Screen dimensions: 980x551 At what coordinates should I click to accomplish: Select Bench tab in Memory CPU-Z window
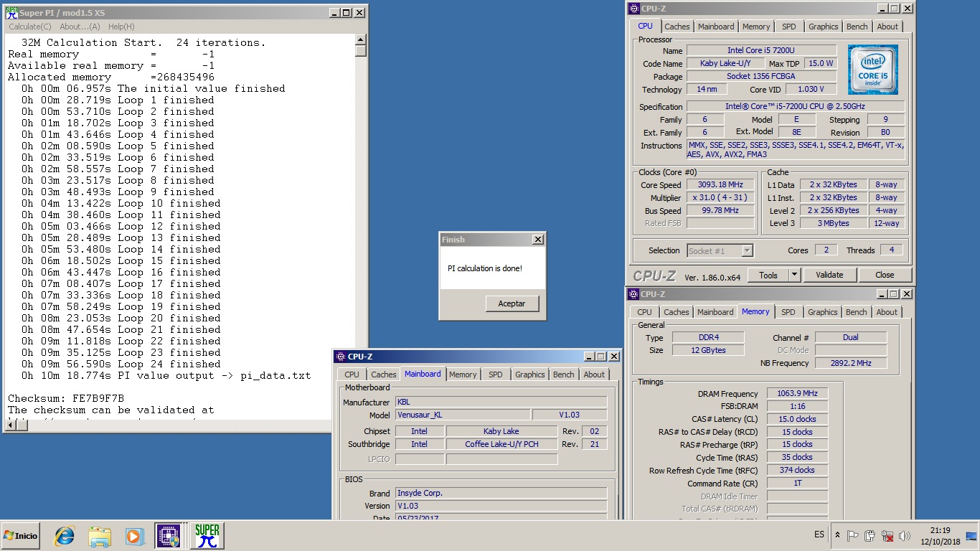click(x=856, y=312)
